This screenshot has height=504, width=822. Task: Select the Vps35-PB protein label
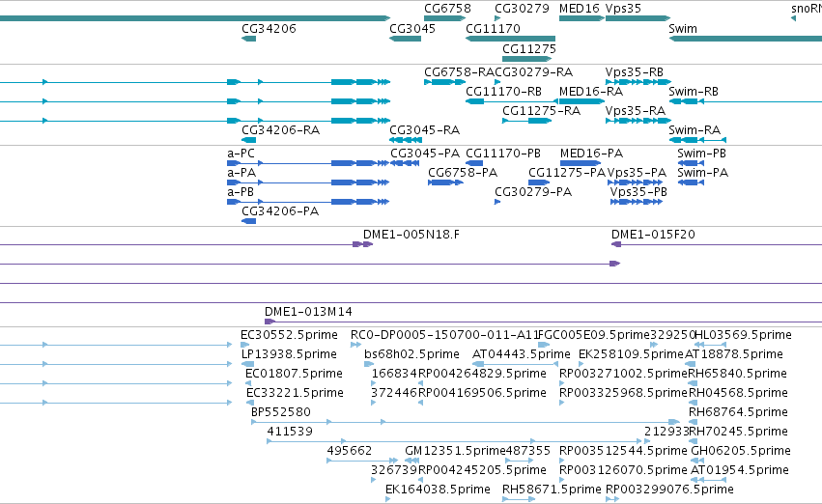pyautogui.click(x=638, y=192)
